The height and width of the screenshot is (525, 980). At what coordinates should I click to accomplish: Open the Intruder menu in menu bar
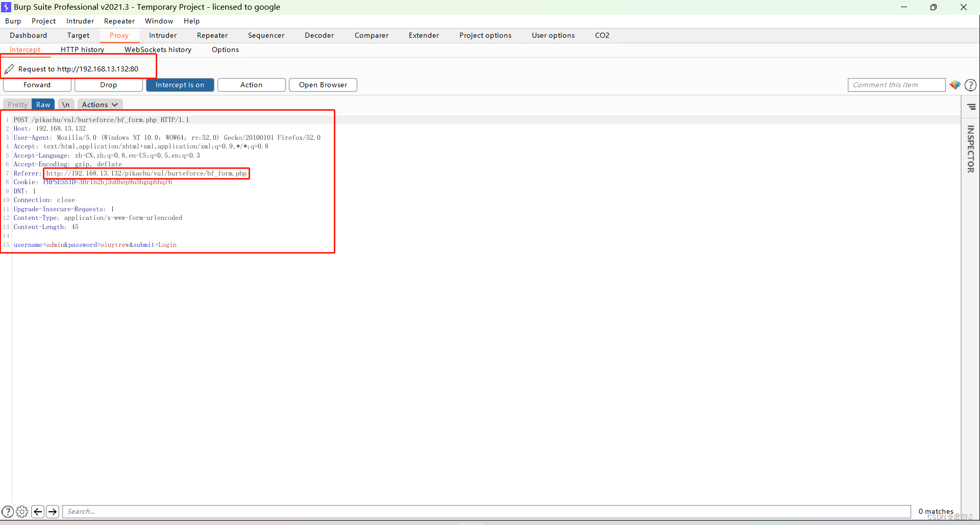[x=80, y=21]
